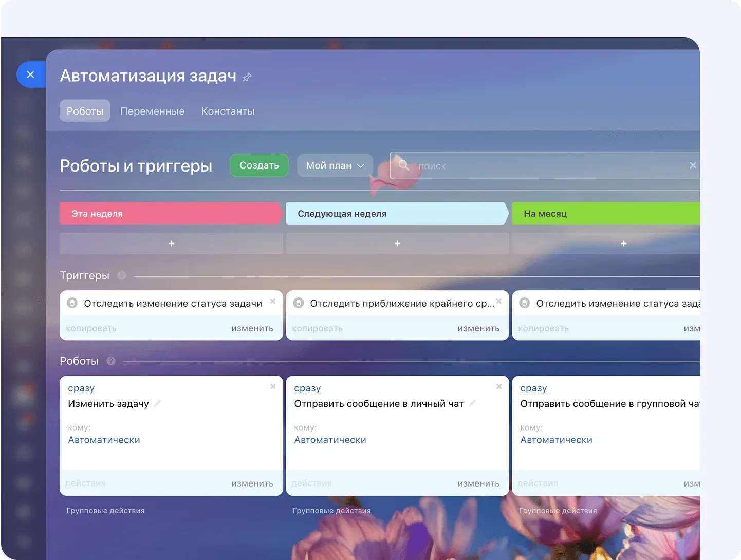Open the Роботы tab
The image size is (741, 560).
[85, 111]
